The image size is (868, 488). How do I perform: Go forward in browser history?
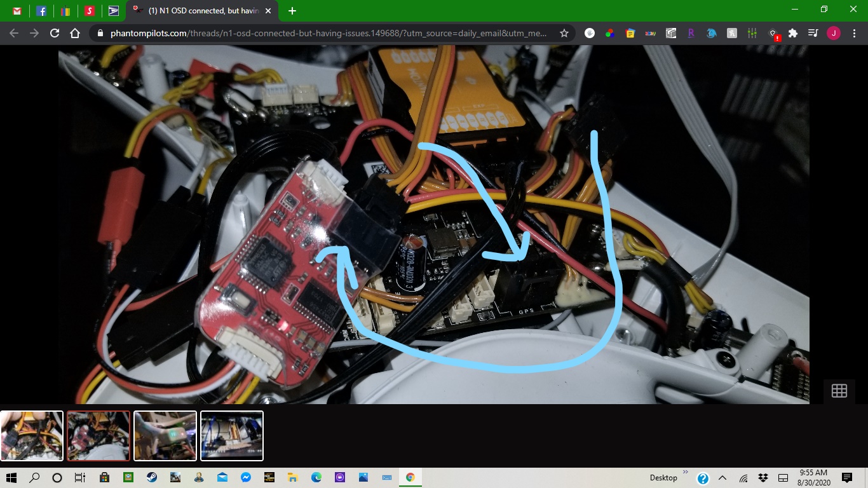point(34,33)
